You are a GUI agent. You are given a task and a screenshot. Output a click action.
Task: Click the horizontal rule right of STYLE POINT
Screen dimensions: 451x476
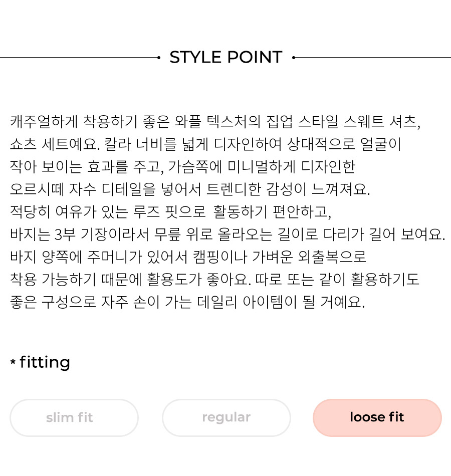click(x=373, y=58)
